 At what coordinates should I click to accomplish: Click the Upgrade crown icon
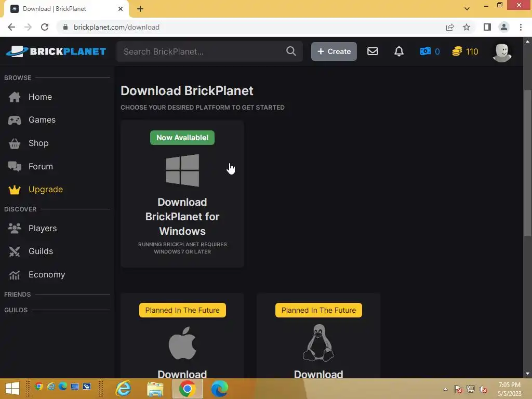[x=14, y=190]
